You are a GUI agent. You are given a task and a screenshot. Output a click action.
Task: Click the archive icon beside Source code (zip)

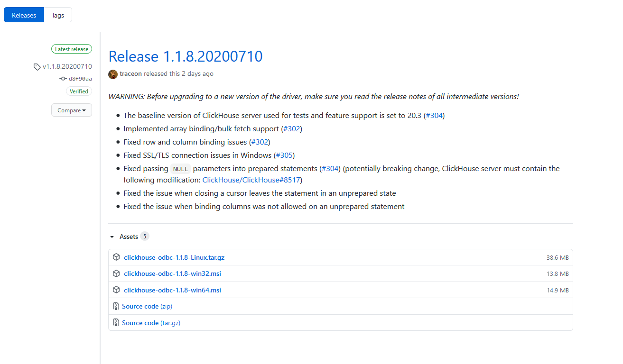point(116,306)
